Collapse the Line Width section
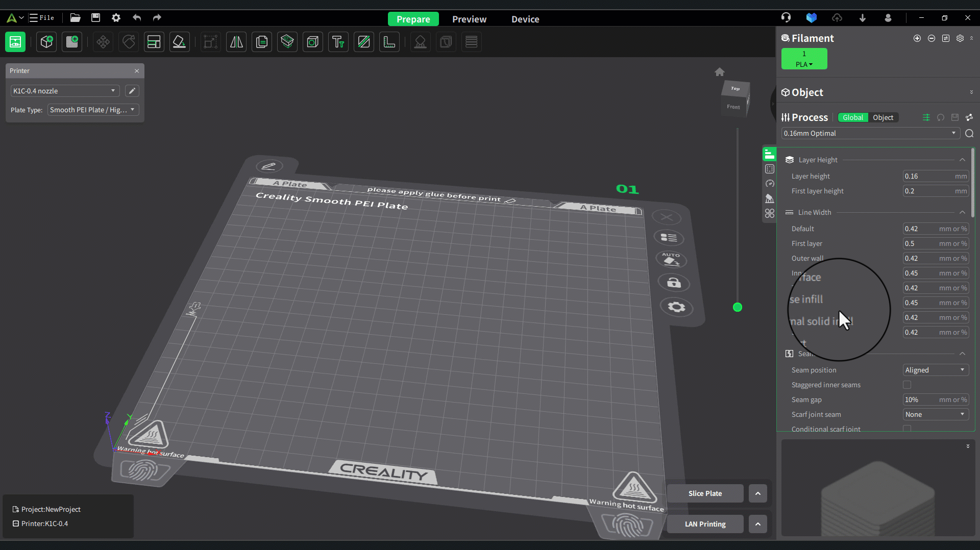 962,212
